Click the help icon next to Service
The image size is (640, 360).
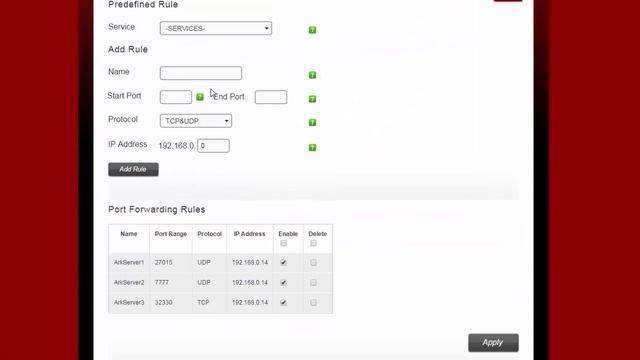(x=312, y=30)
